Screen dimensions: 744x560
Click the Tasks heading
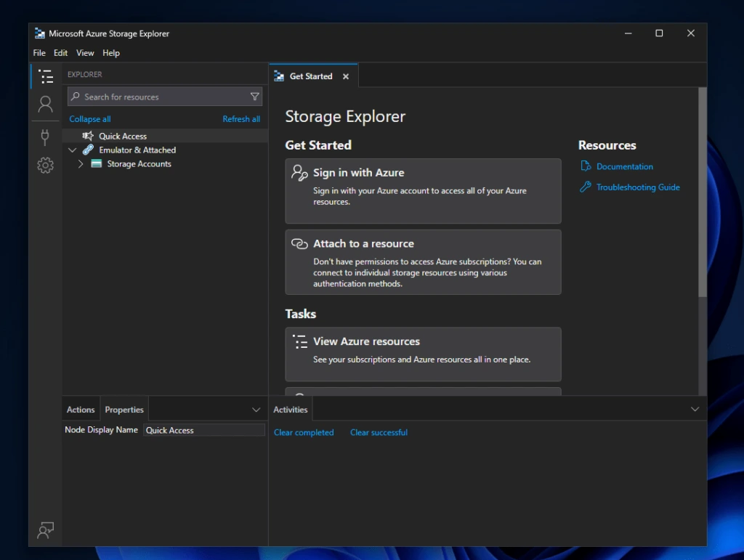(300, 314)
